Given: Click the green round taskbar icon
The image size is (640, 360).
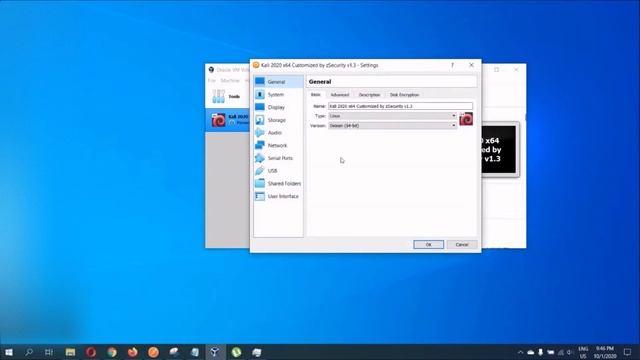Looking at the screenshot, I should coord(236,352).
